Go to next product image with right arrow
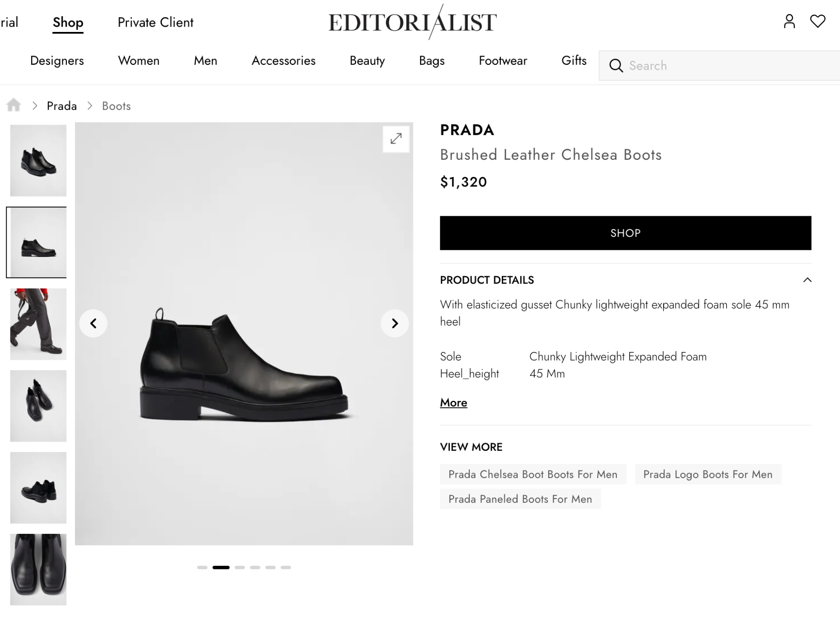Image resolution: width=840 pixels, height=628 pixels. click(x=395, y=323)
